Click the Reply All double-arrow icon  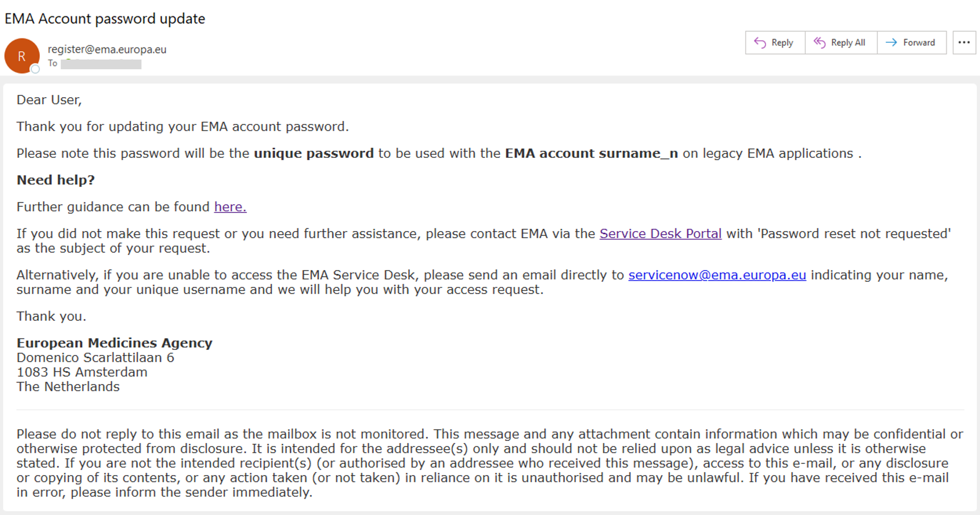819,42
